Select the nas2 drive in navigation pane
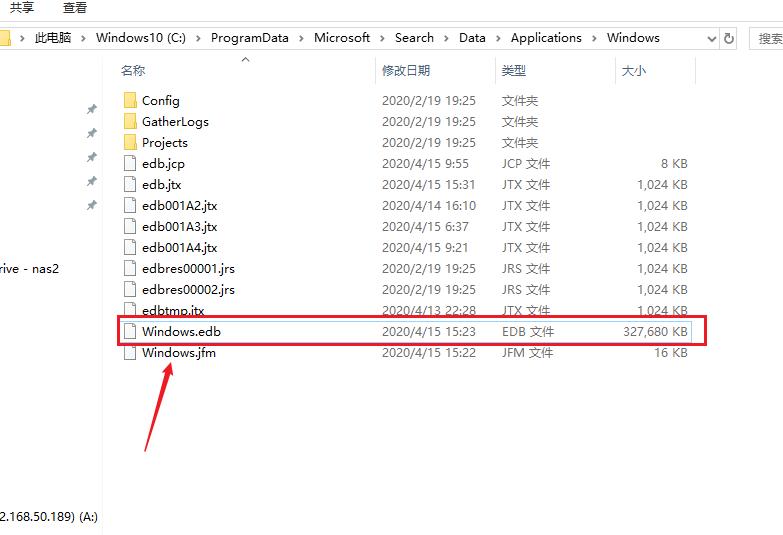This screenshot has width=783, height=535. point(29,269)
